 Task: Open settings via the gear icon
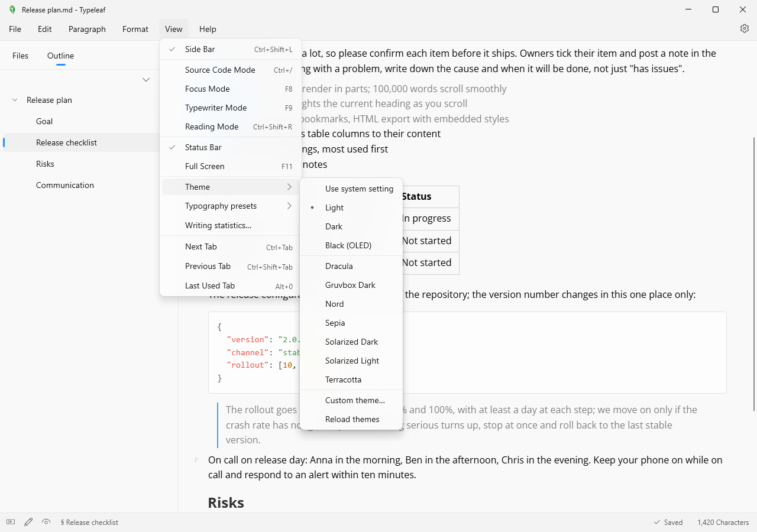(x=745, y=28)
